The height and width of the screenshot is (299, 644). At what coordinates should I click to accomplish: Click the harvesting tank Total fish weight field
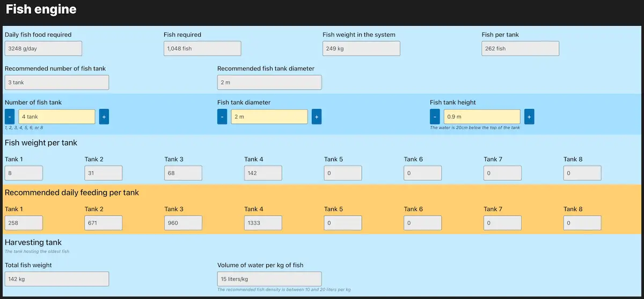coord(57,279)
